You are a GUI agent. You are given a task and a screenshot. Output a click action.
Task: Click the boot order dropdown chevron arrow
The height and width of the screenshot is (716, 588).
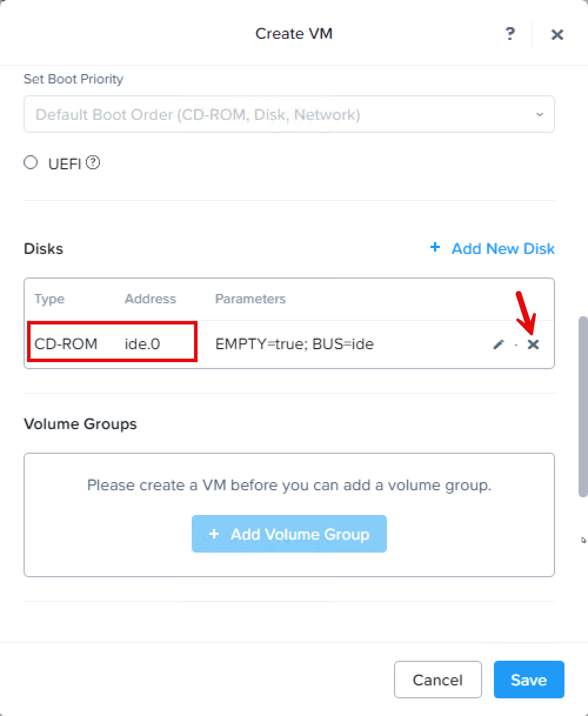tap(540, 115)
